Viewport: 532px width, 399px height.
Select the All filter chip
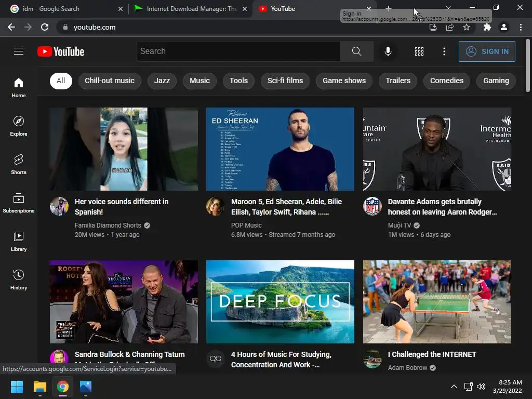coord(61,81)
